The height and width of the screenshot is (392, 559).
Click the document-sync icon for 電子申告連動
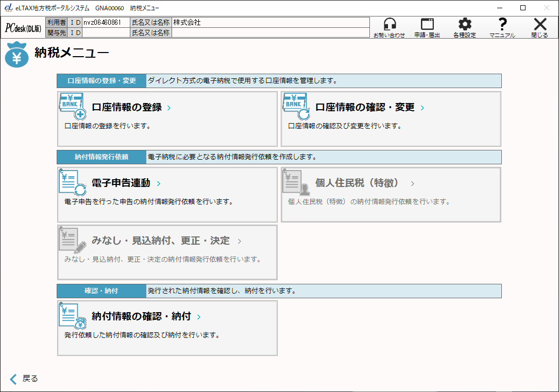pyautogui.click(x=73, y=182)
